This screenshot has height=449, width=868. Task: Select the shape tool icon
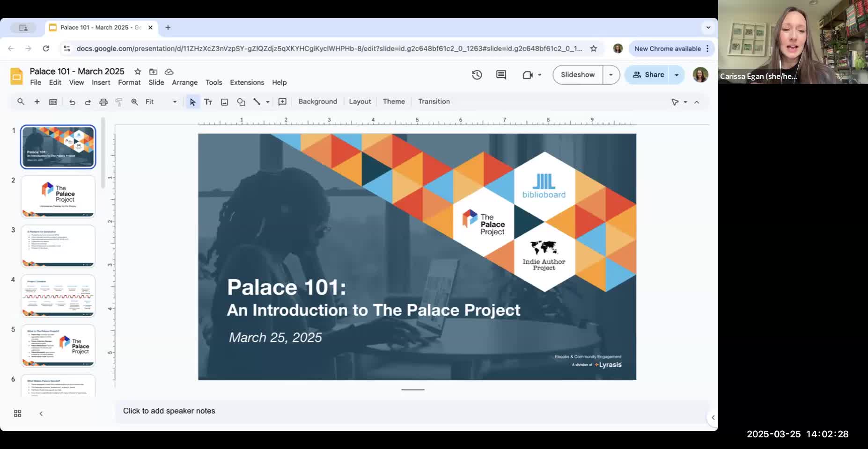(x=241, y=102)
